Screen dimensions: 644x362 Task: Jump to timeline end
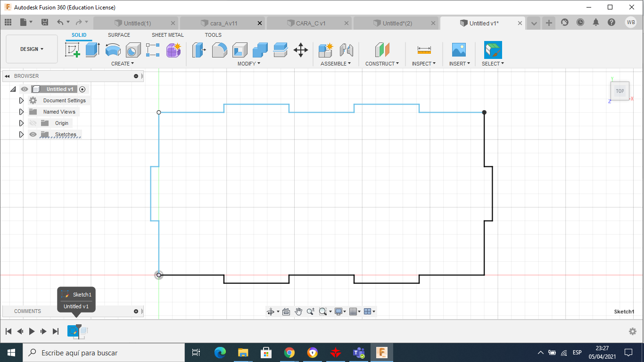point(56,331)
